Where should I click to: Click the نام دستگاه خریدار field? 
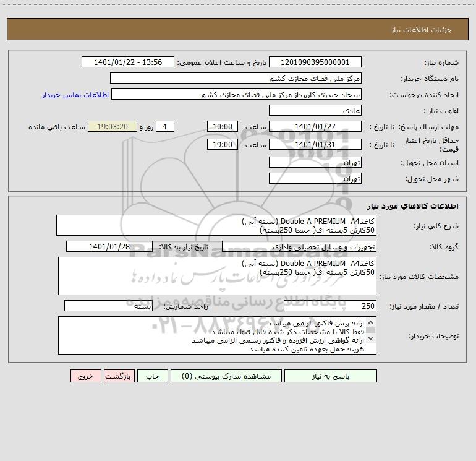coord(236,78)
